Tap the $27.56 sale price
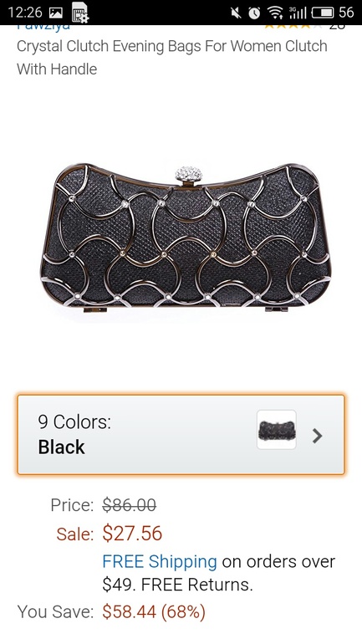This screenshot has width=362, height=644. [x=132, y=533]
